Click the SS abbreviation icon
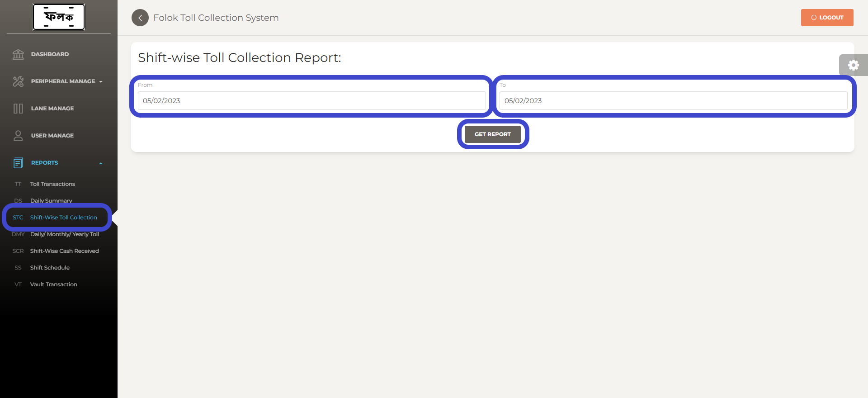Viewport: 868px width, 398px height. coord(18,268)
